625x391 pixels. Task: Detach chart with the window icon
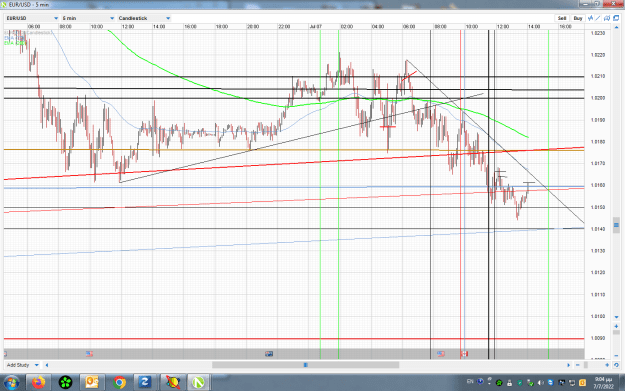tap(616, 18)
